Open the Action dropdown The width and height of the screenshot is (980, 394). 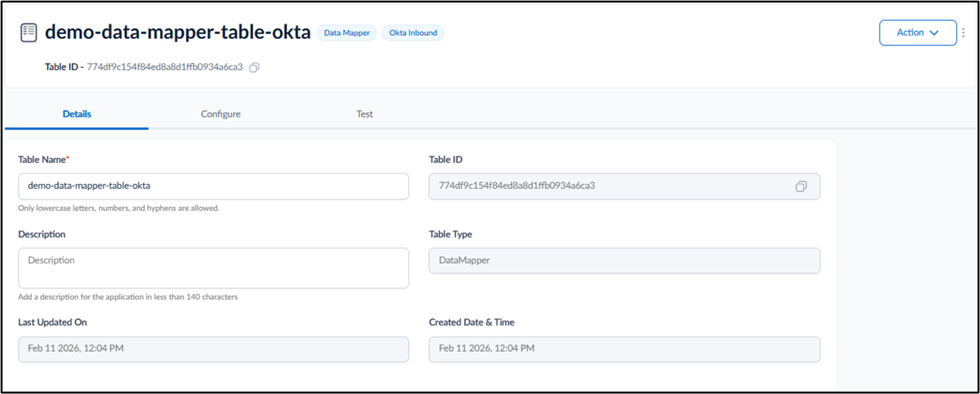point(917,33)
